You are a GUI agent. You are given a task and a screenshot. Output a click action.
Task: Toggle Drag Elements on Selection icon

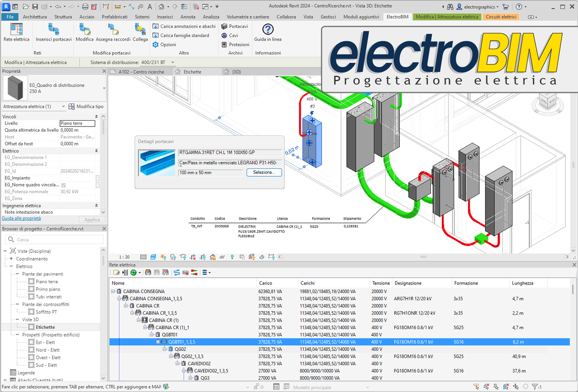(516, 387)
